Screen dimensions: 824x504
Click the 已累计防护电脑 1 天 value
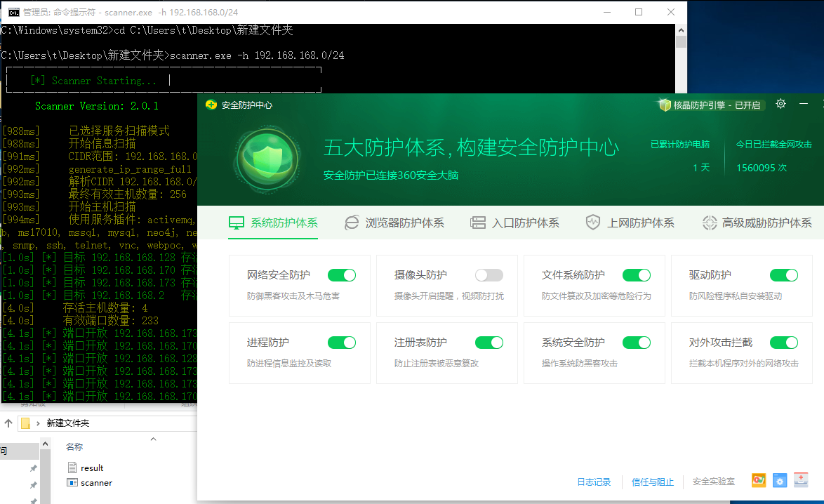click(701, 168)
